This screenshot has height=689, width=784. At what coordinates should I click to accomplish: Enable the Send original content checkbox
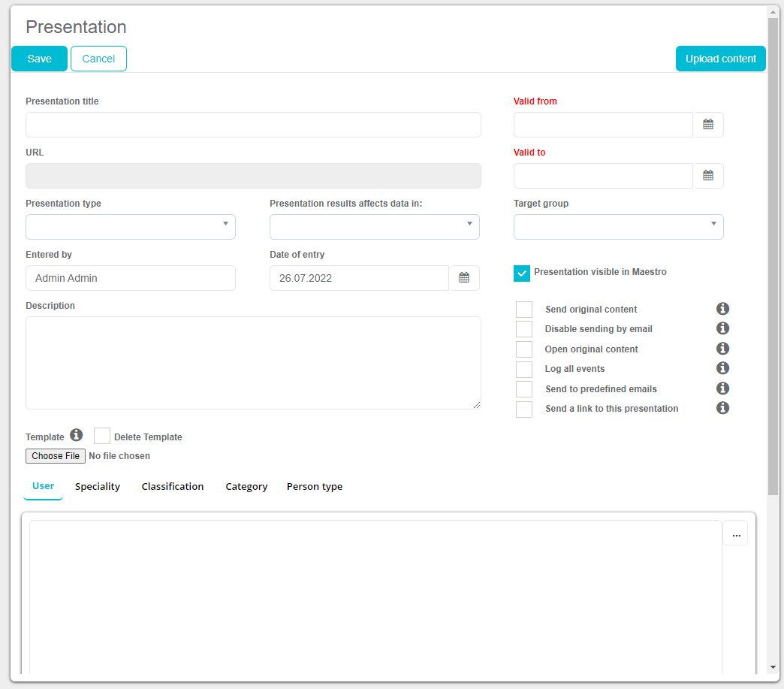(x=524, y=310)
